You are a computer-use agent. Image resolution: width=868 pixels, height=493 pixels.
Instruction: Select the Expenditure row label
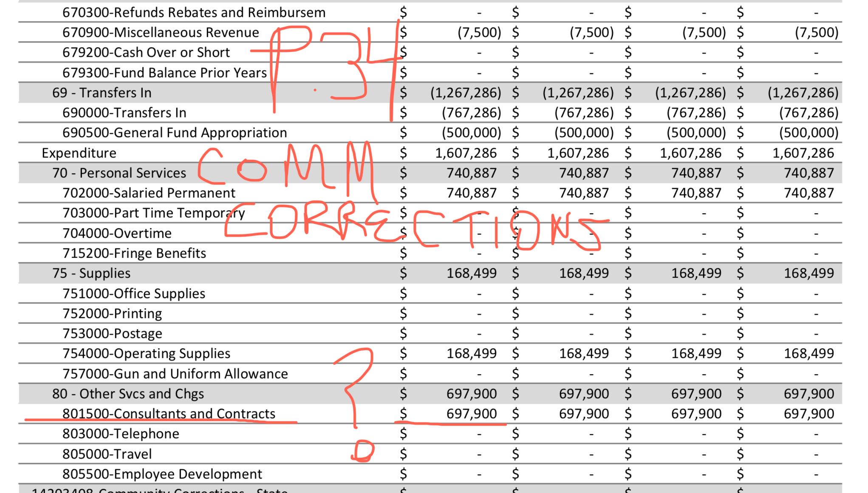point(79,153)
